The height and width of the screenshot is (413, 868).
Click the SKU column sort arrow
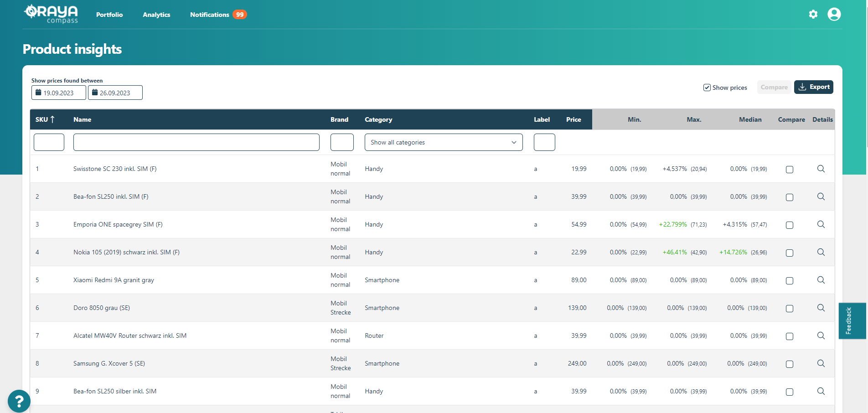(x=53, y=119)
